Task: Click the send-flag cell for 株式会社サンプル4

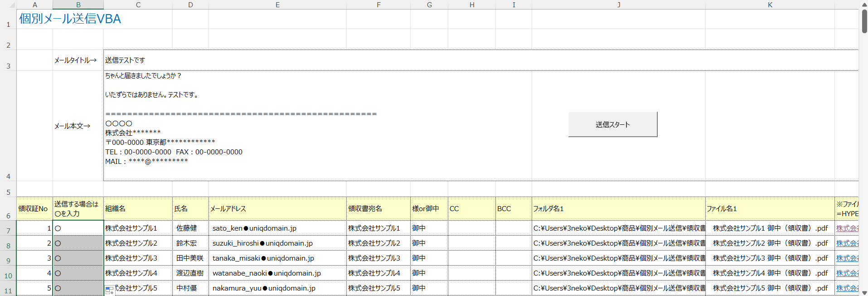Action: tap(78, 273)
